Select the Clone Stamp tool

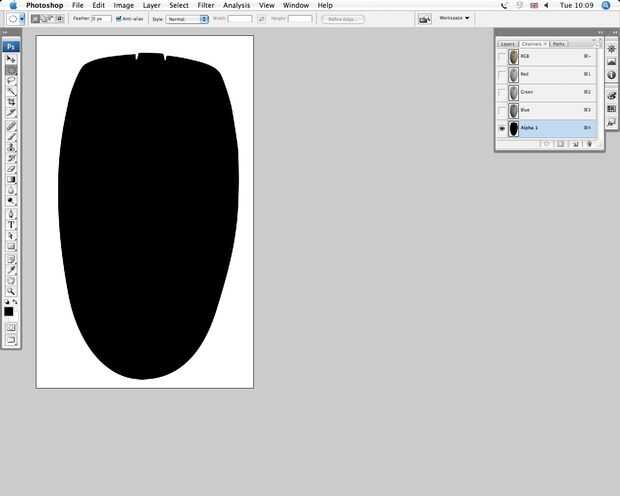click(x=11, y=148)
